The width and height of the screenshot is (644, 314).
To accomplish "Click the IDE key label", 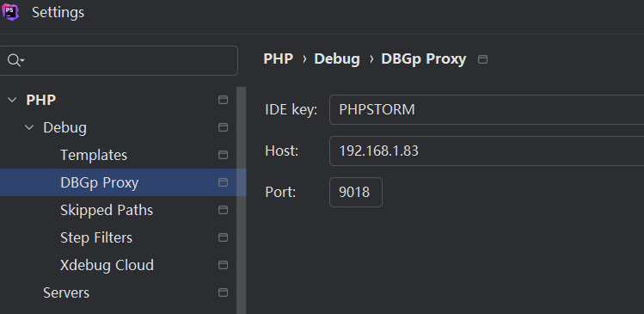I will pyautogui.click(x=291, y=110).
